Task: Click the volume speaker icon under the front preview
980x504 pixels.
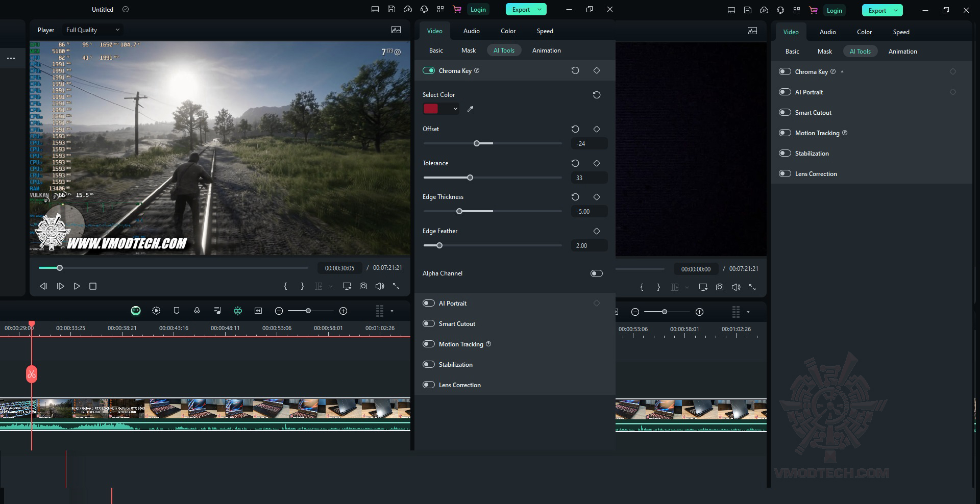Action: click(x=380, y=286)
